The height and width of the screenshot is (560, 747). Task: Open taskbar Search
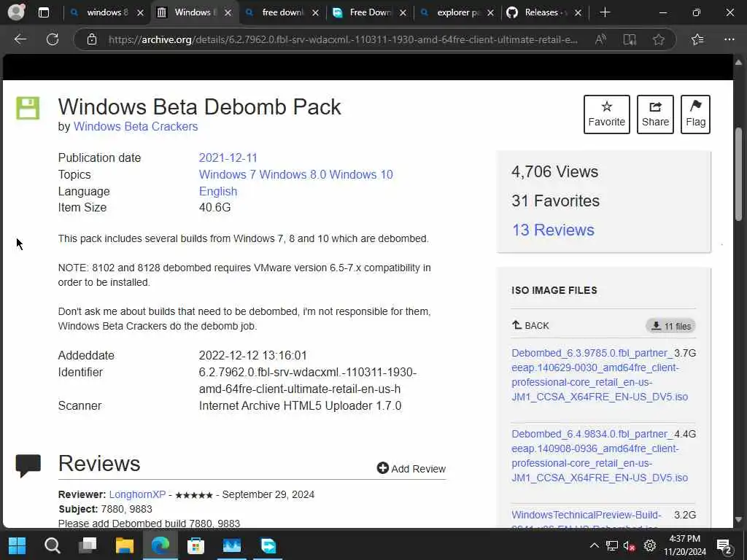(53, 545)
